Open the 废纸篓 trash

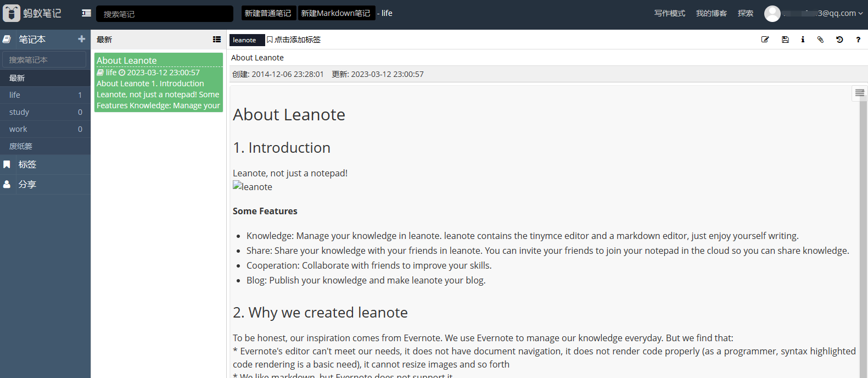tap(45, 146)
